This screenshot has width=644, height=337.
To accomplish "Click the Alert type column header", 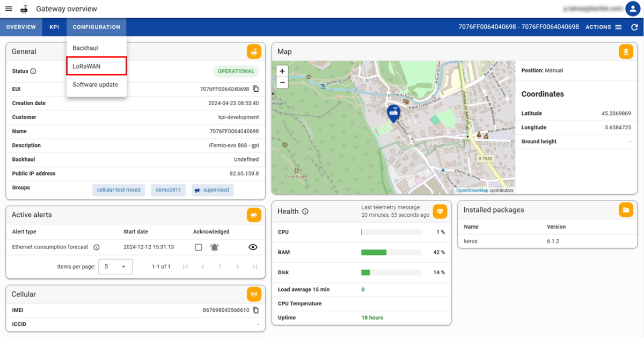I will tap(24, 232).
